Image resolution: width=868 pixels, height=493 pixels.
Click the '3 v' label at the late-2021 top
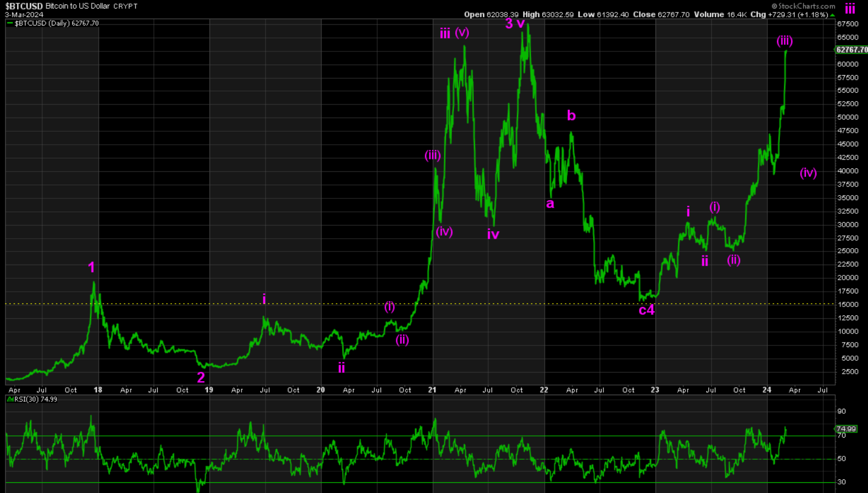(x=515, y=24)
